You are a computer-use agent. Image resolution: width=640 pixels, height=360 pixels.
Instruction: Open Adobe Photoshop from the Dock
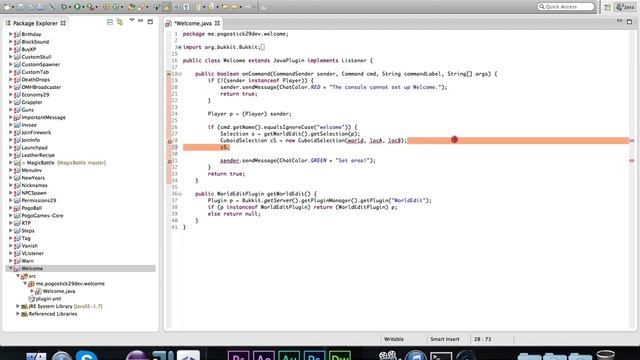(x=314, y=355)
